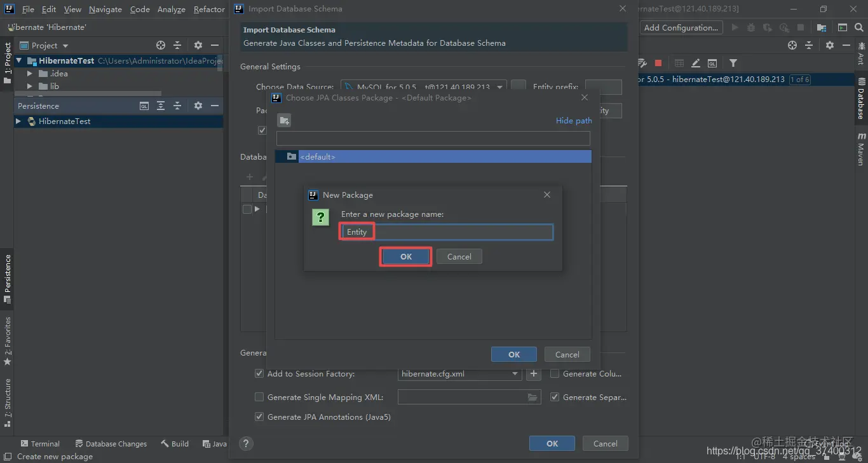The height and width of the screenshot is (463, 868).
Task: Confirm New Package with OK button
Action: (x=406, y=256)
